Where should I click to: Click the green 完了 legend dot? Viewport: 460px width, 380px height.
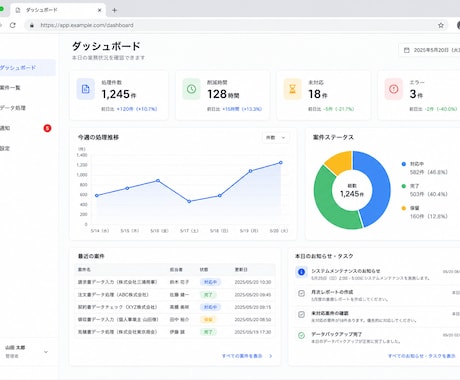(404, 186)
